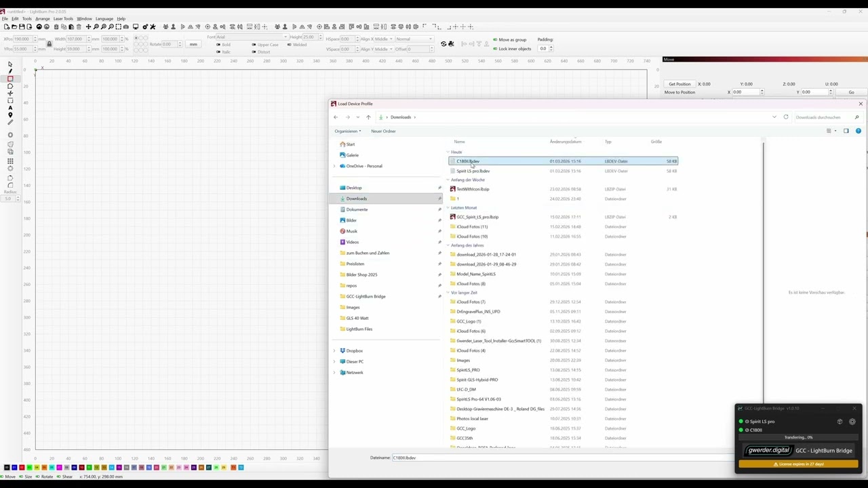Screen dimensions: 868x488
Task: Click the Neuer Ordner button
Action: 383,131
